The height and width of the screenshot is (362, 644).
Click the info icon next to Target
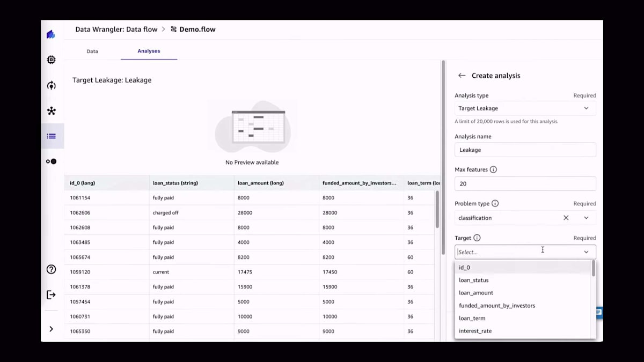click(x=477, y=238)
